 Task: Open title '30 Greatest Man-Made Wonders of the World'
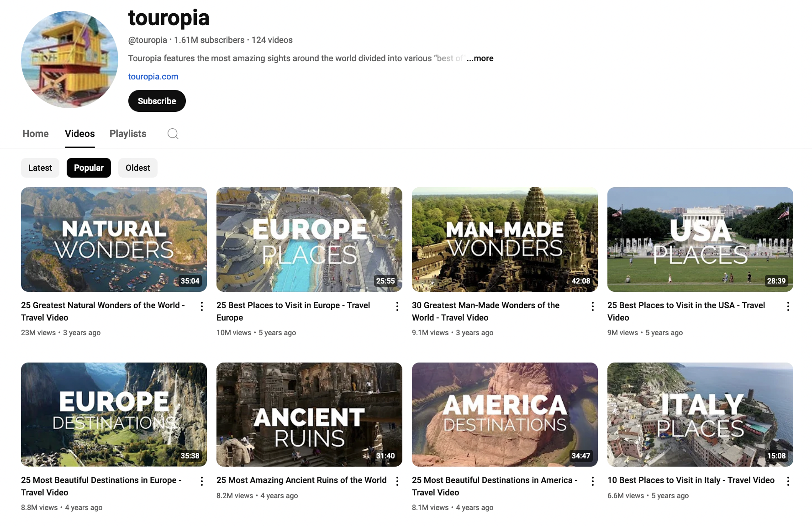pyautogui.click(x=485, y=311)
